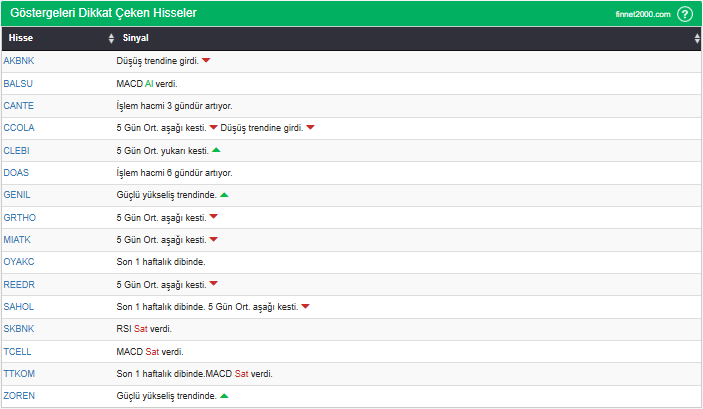Sort table by Sinyal column arrows
The image size is (703, 409).
(697, 38)
